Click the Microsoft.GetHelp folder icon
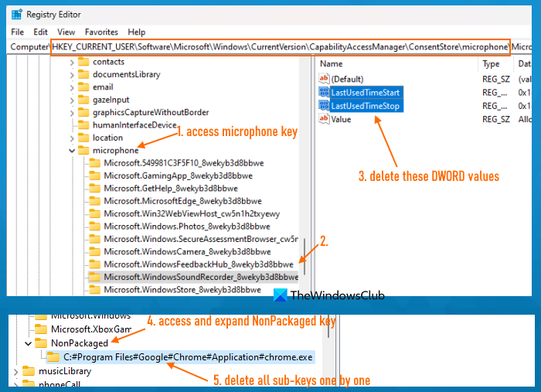The width and height of the screenshot is (541, 392). (95, 188)
